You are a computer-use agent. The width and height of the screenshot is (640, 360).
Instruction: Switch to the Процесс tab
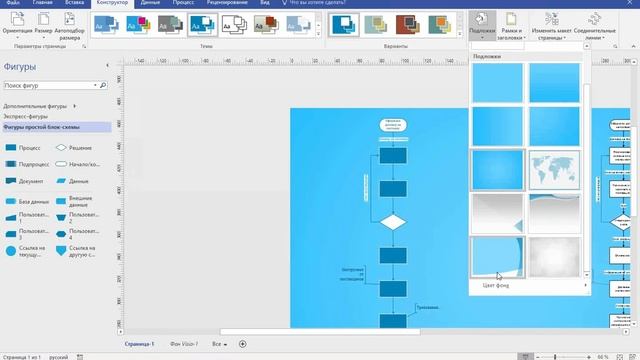tap(183, 2)
